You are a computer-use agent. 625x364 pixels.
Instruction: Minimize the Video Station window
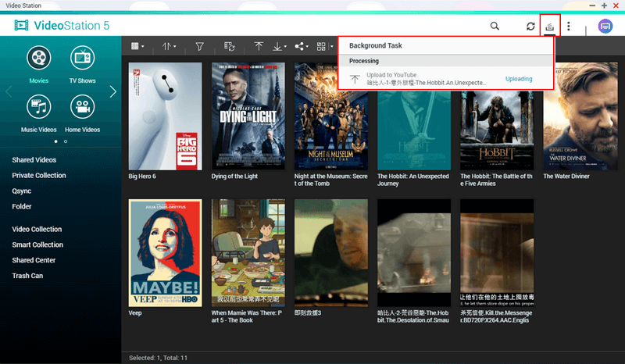[592, 5]
